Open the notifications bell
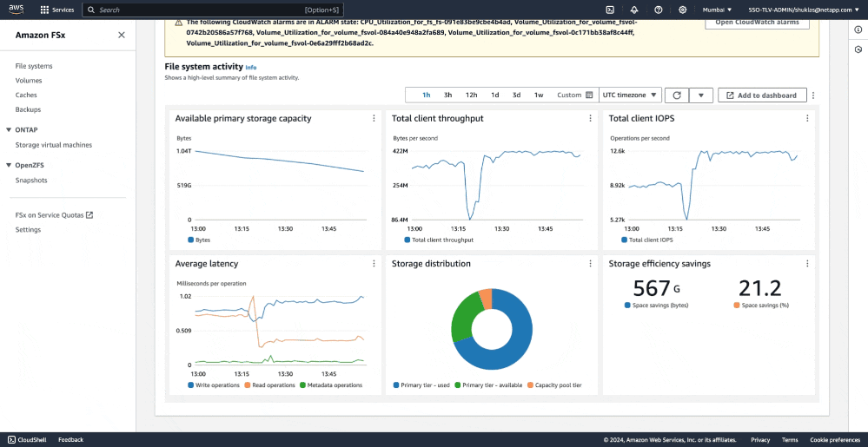868x447 pixels. point(634,10)
